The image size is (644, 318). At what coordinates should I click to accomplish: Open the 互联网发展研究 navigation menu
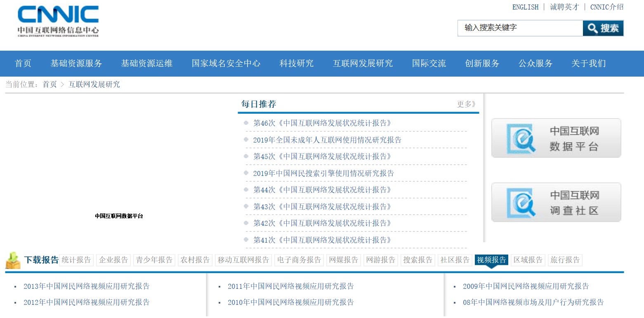coord(363,63)
